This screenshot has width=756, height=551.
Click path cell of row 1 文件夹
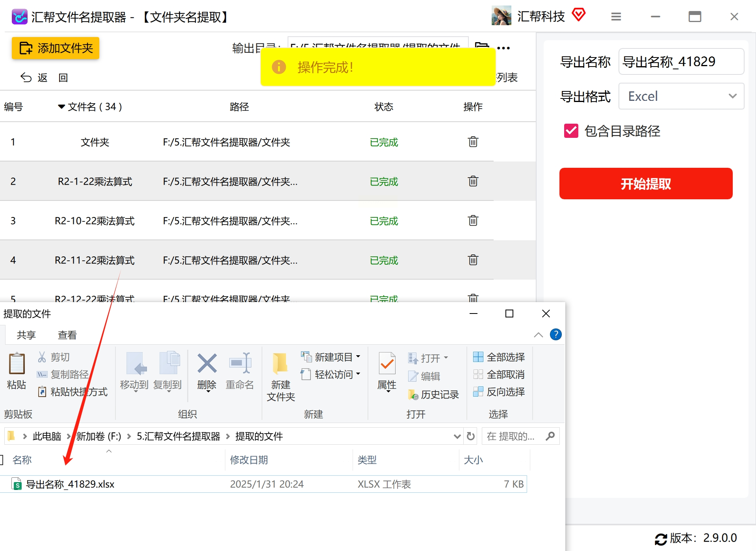tap(227, 142)
